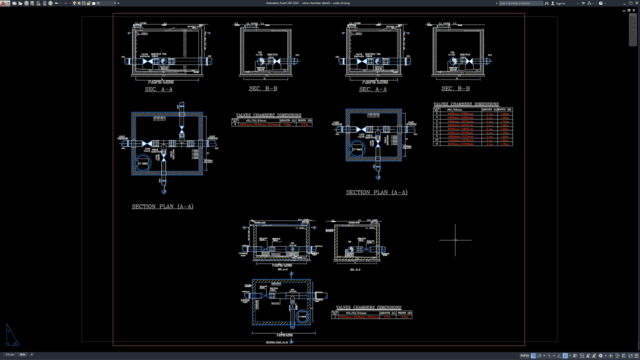Click the Undo arrow icon
This screenshot has height=360, width=640.
tap(57, 3)
